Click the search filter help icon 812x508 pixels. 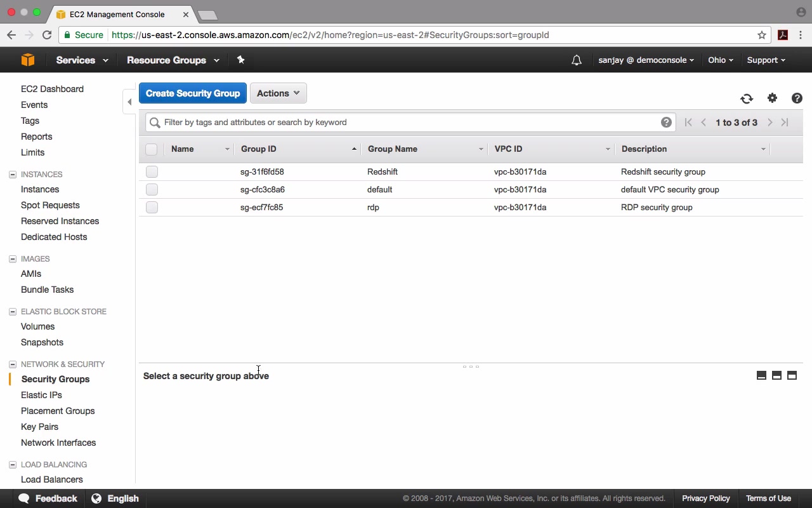click(x=666, y=123)
